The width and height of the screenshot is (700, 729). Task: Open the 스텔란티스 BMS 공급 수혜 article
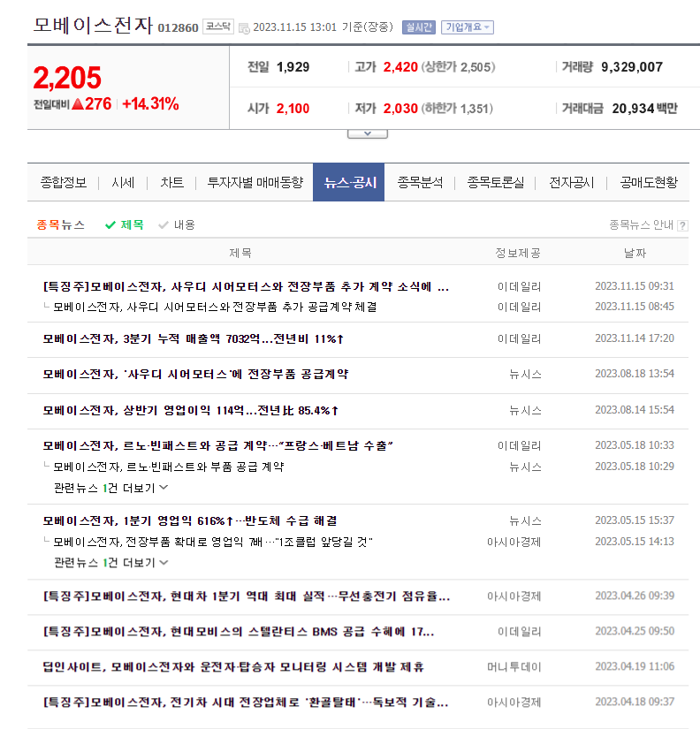(238, 632)
